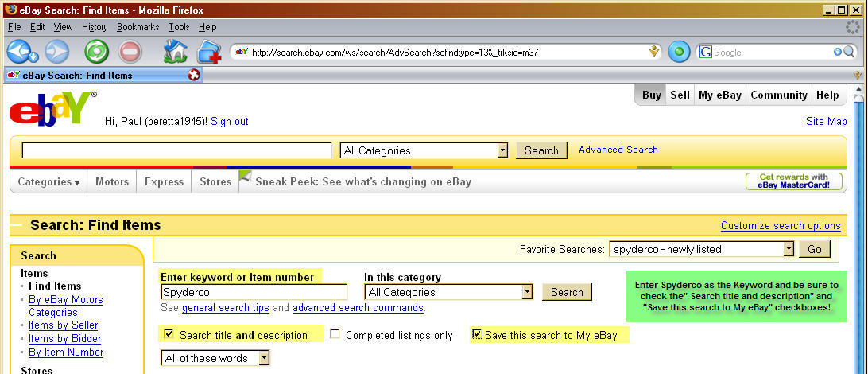Select the Sell tab
Image resolution: width=868 pixels, height=374 pixels.
[x=680, y=95]
